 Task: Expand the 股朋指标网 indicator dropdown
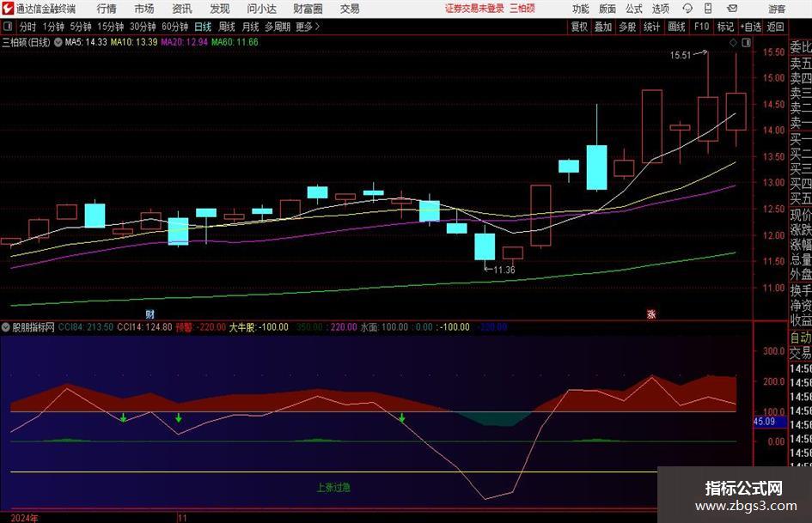[x=6, y=327]
